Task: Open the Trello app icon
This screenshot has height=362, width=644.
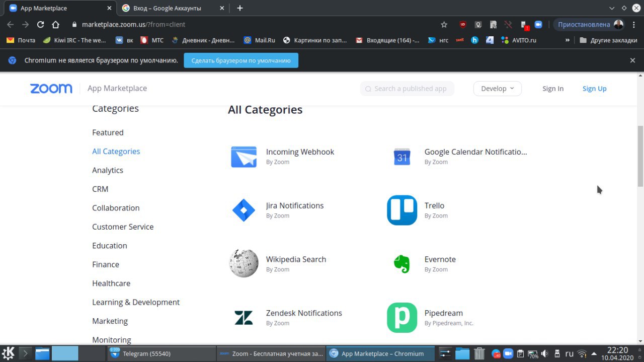Action: [402, 210]
